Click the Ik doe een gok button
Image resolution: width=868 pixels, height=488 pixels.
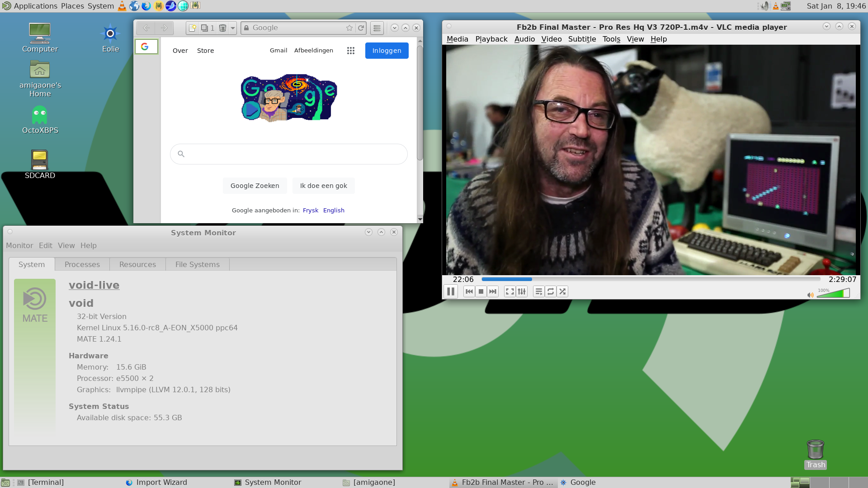pos(324,186)
